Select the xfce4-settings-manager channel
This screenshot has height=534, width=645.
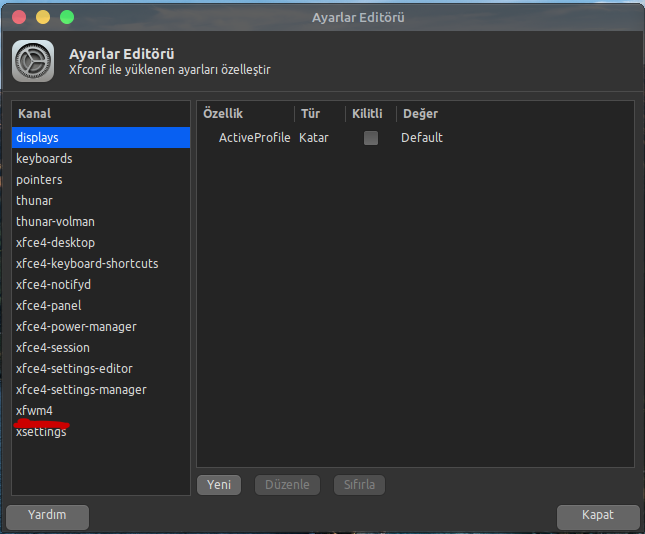coord(101,389)
